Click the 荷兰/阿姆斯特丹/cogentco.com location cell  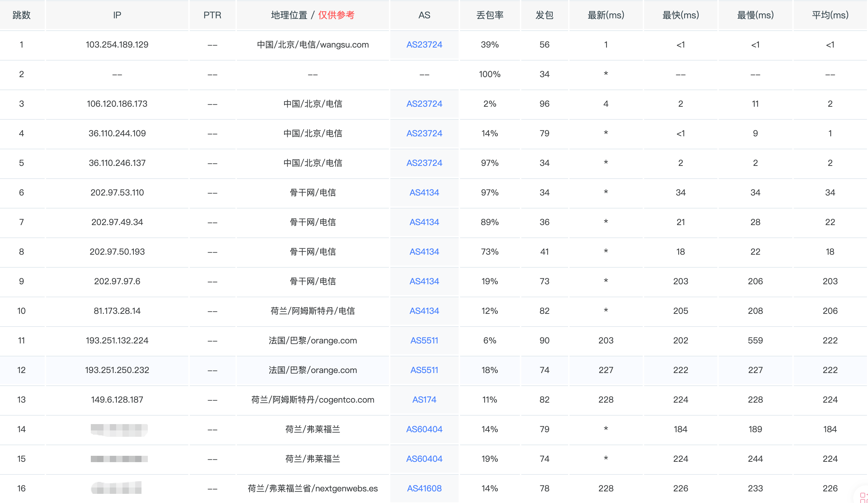pyautogui.click(x=313, y=400)
